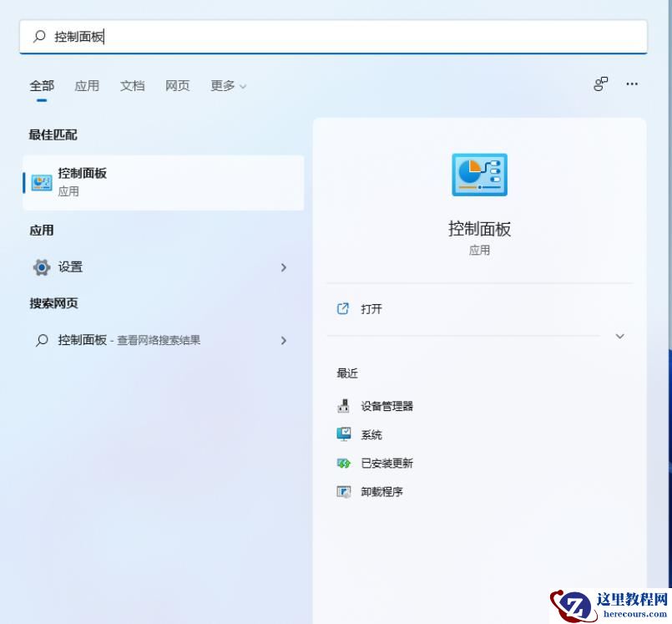Click the large 控制面板 icon in preview panel
This screenshot has height=624, width=672.
(x=479, y=174)
